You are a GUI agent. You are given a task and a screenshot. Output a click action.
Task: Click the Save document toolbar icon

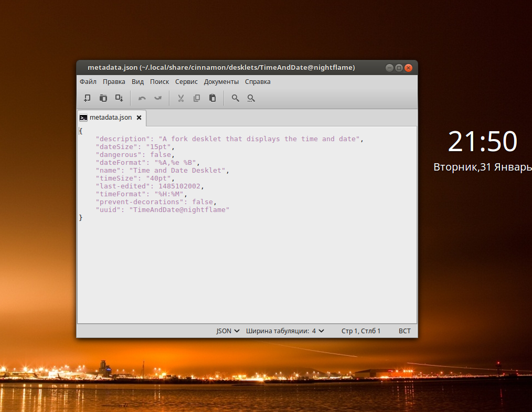point(119,98)
